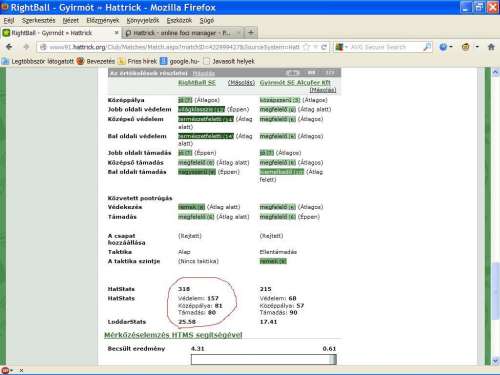Open the Eszközök menu

179,21
